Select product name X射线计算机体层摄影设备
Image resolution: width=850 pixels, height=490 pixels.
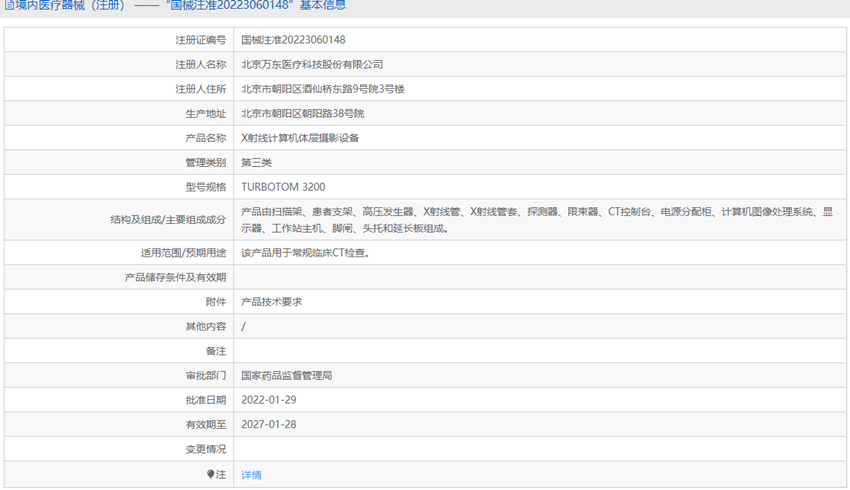coord(300,138)
